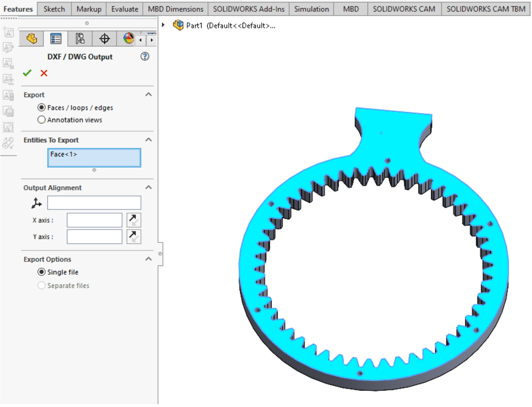Click the fourth annotation icon with plus
This screenshot has width=532, height=407.
pyautogui.click(x=9, y=79)
